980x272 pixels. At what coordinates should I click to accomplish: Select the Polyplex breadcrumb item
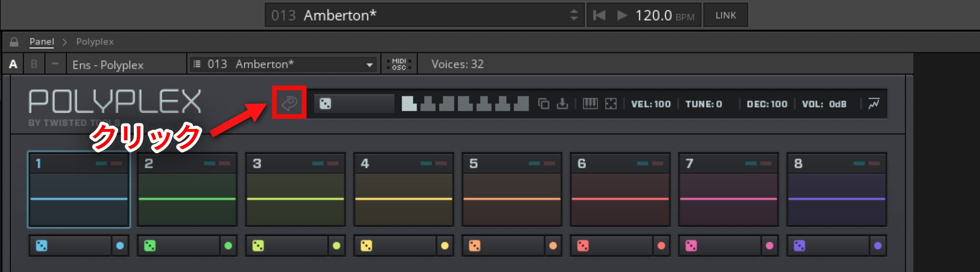95,42
